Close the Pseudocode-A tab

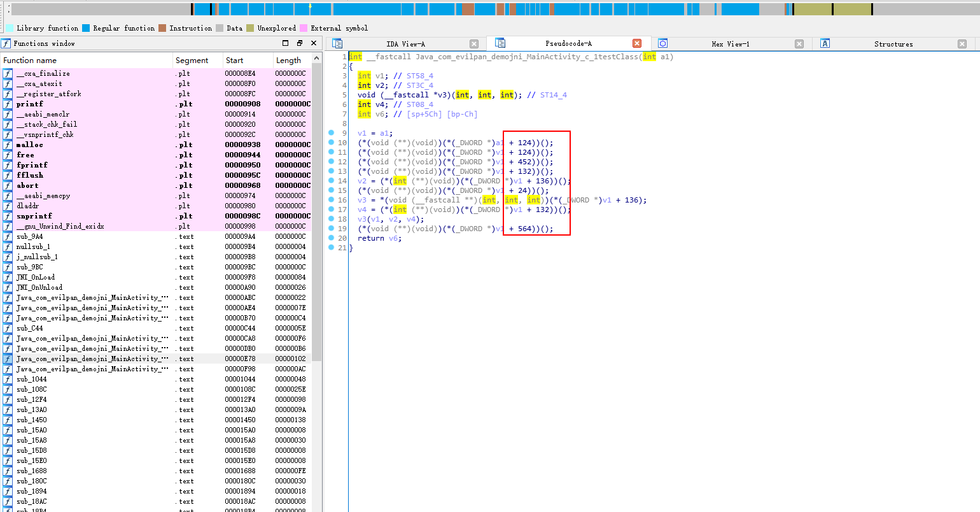pyautogui.click(x=636, y=43)
